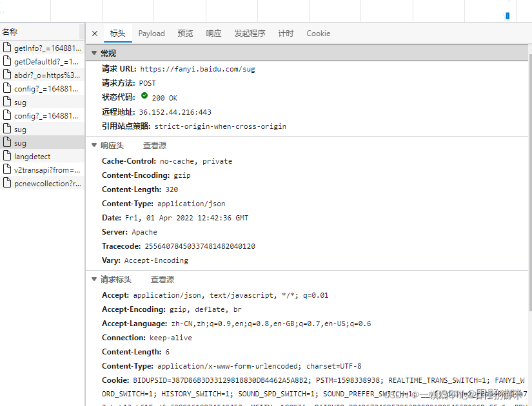Collapse the 请求标头 section

click(x=94, y=279)
